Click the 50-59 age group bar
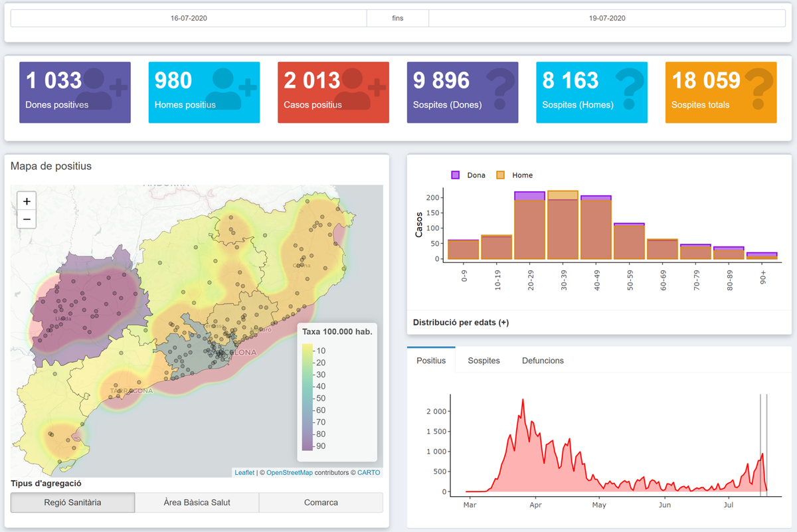This screenshot has height=532, width=797. click(629, 242)
